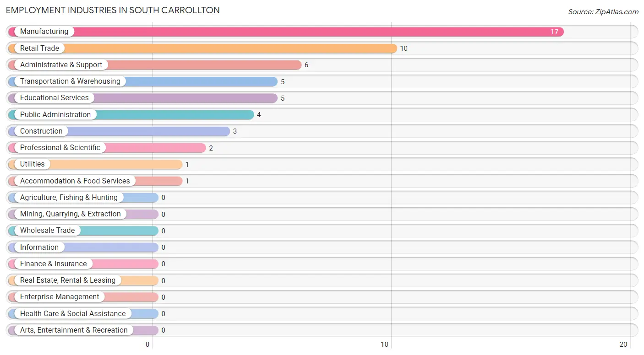The height and width of the screenshot is (355, 644).
Task: Click the Enterprise Management label
Action: pos(60,297)
